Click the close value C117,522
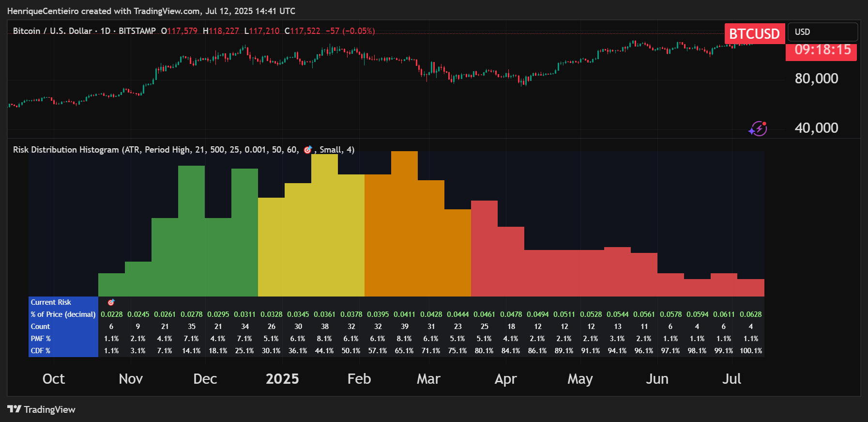This screenshot has height=422, width=868. click(x=303, y=31)
